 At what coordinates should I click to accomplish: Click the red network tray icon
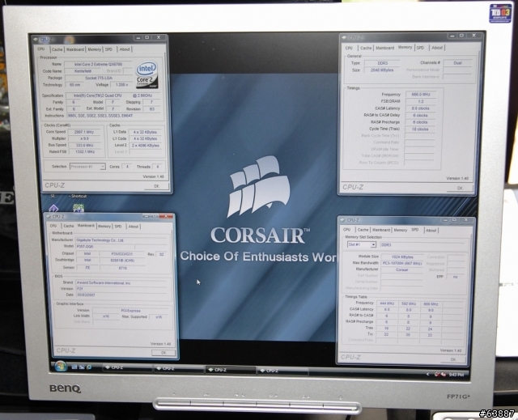tap(437, 374)
